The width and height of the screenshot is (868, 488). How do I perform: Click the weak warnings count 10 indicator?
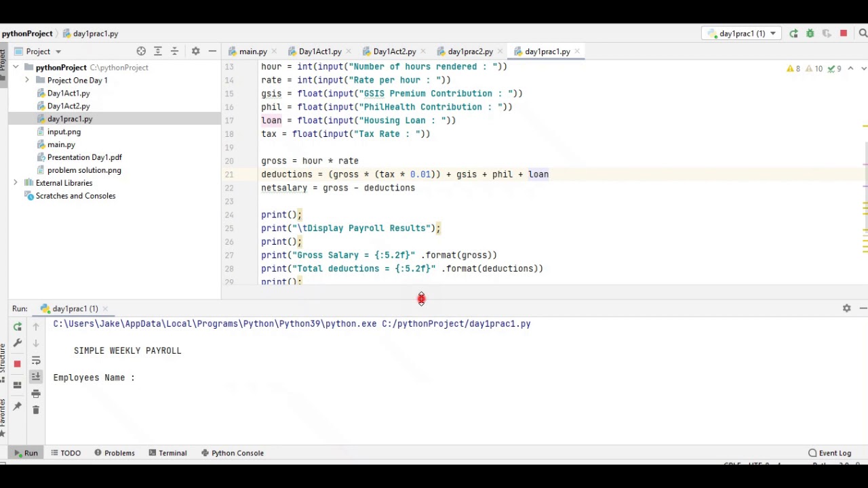(814, 68)
